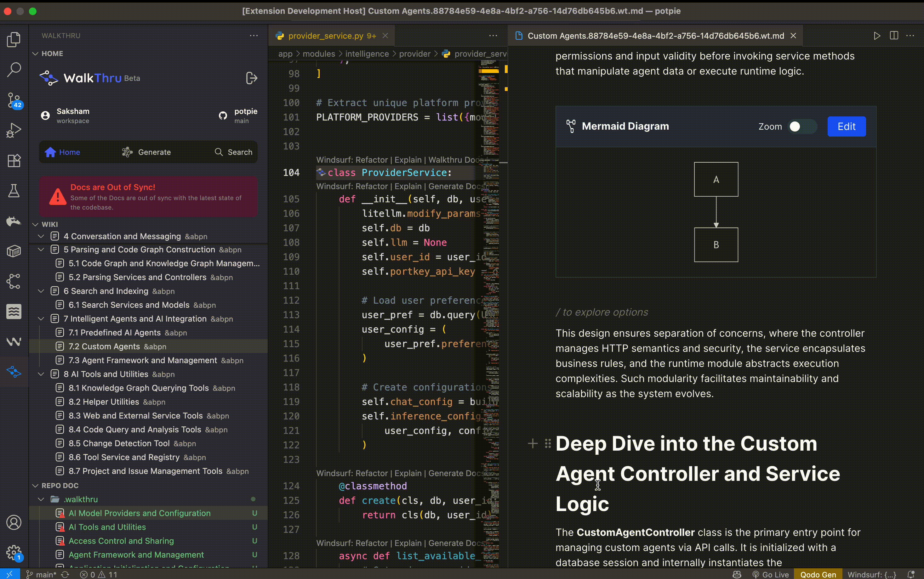Click the notifications bell in status bar
This screenshot has width=924, height=579.
click(x=911, y=574)
